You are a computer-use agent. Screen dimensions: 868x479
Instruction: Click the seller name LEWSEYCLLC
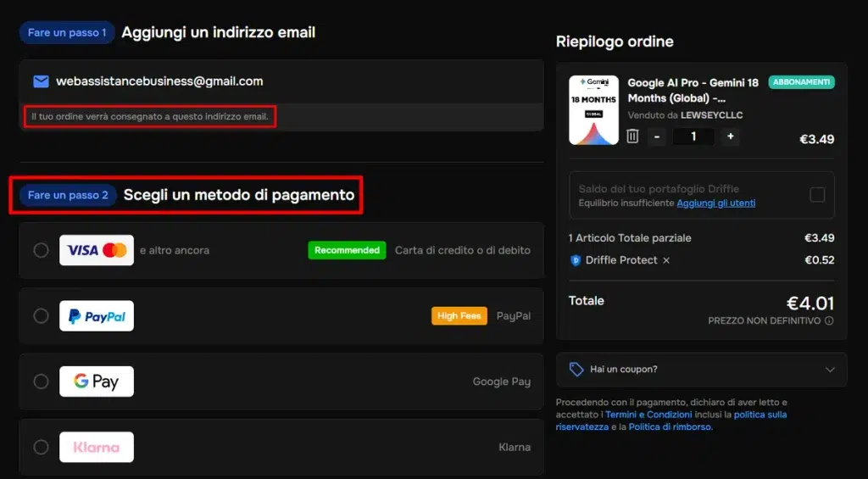tap(711, 115)
